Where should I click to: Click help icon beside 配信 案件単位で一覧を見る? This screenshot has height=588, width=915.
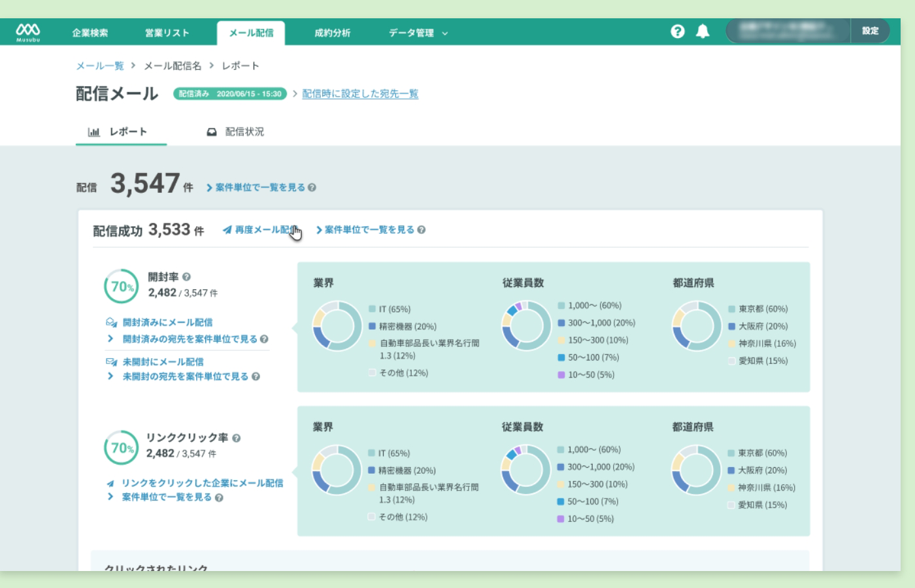(x=312, y=188)
